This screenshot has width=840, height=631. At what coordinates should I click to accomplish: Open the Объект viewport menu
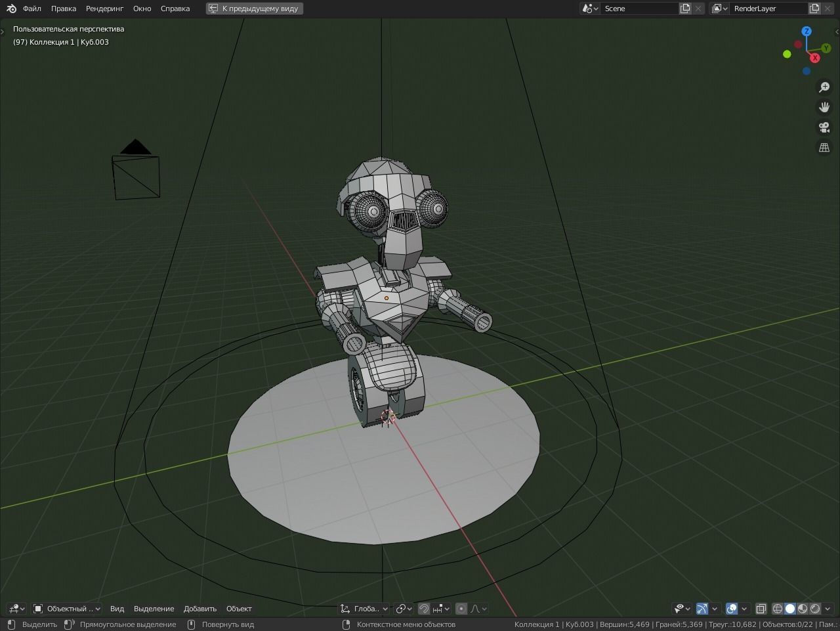coord(239,609)
